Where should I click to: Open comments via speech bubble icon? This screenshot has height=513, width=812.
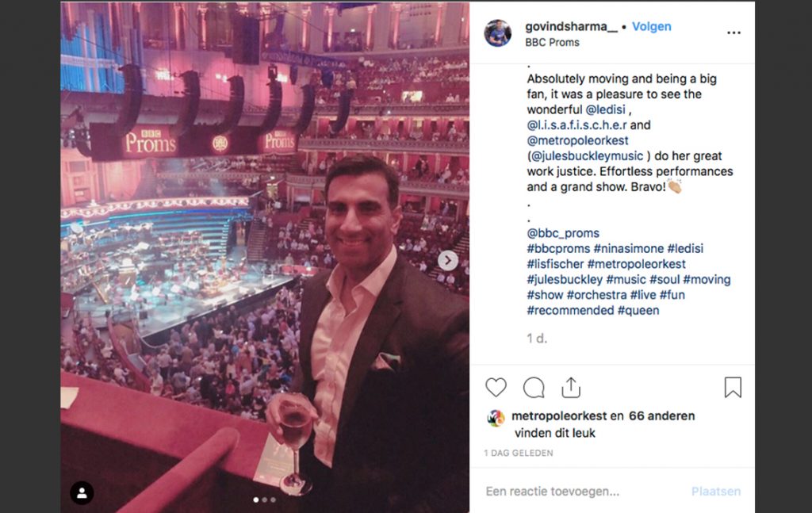point(534,387)
